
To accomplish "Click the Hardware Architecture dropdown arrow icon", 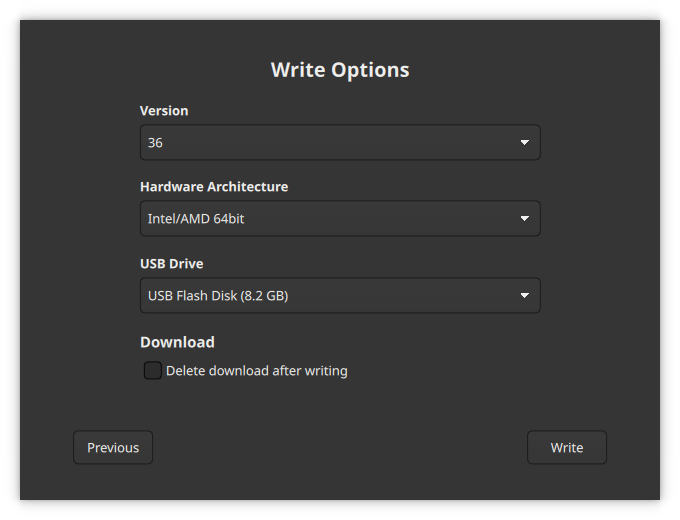I will (x=524, y=219).
